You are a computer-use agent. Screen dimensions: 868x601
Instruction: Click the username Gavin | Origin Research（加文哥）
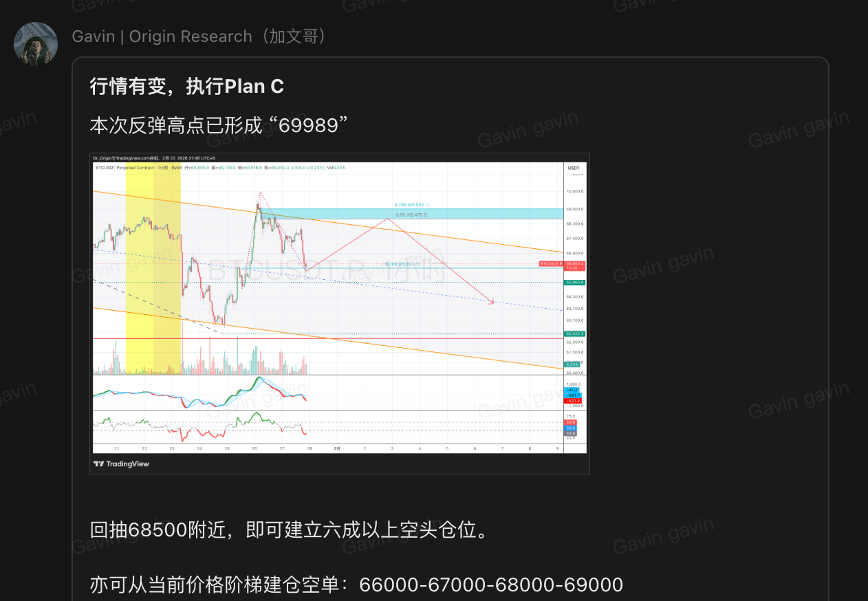[199, 36]
